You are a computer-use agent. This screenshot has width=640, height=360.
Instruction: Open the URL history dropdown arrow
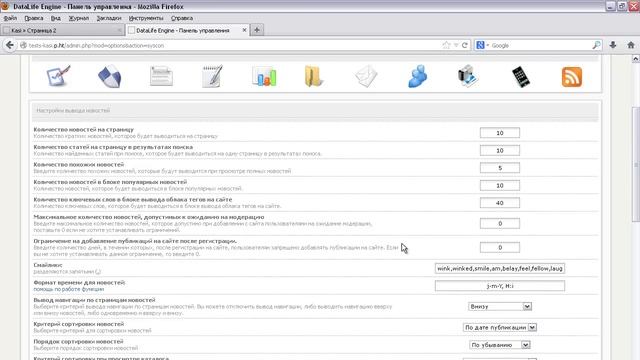[456, 45]
